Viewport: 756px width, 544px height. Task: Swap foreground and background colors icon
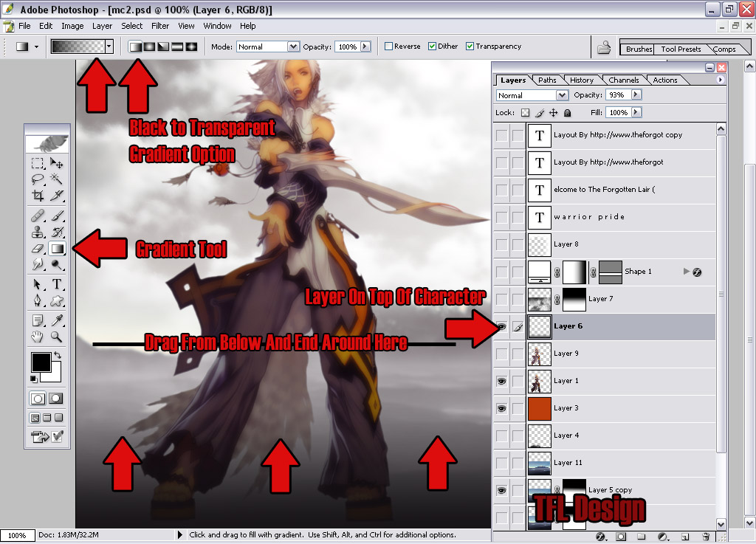pos(58,355)
